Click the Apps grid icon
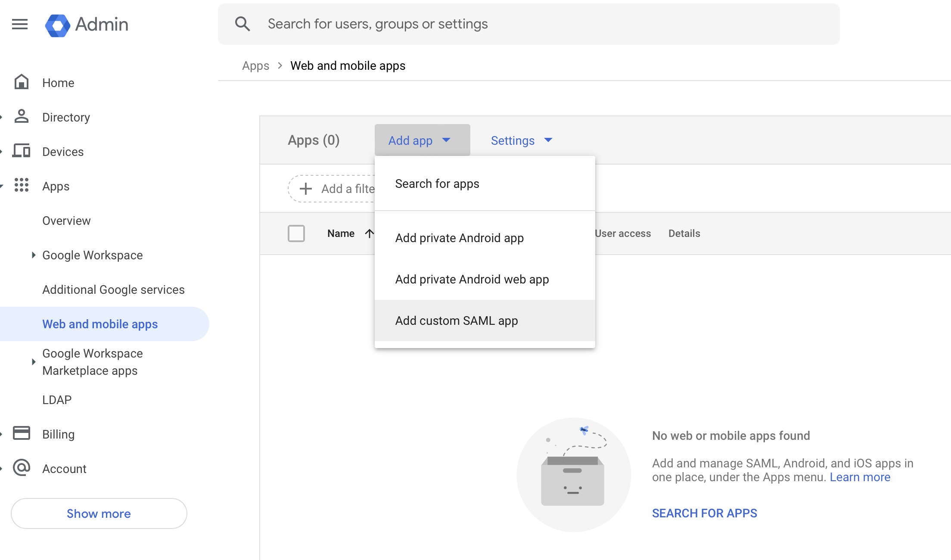Image resolution: width=951 pixels, height=560 pixels. pos(22,186)
